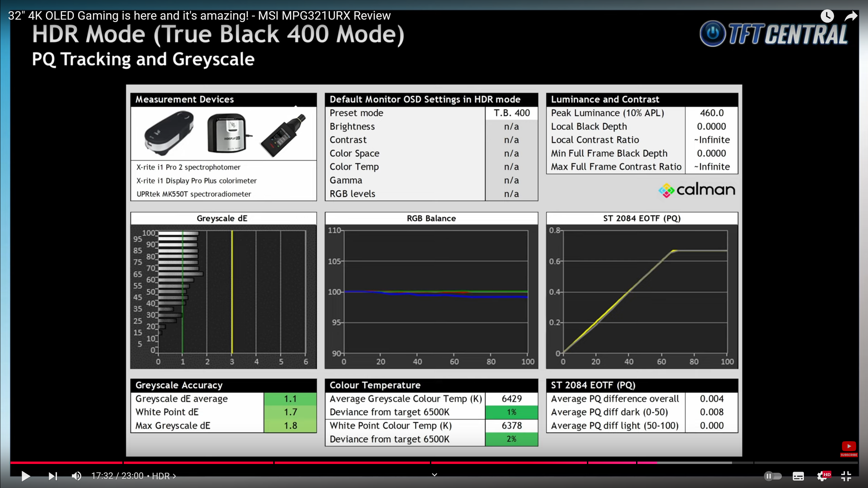Toggle subtitles/closed captions
Image resolution: width=868 pixels, height=488 pixels.
798,476
